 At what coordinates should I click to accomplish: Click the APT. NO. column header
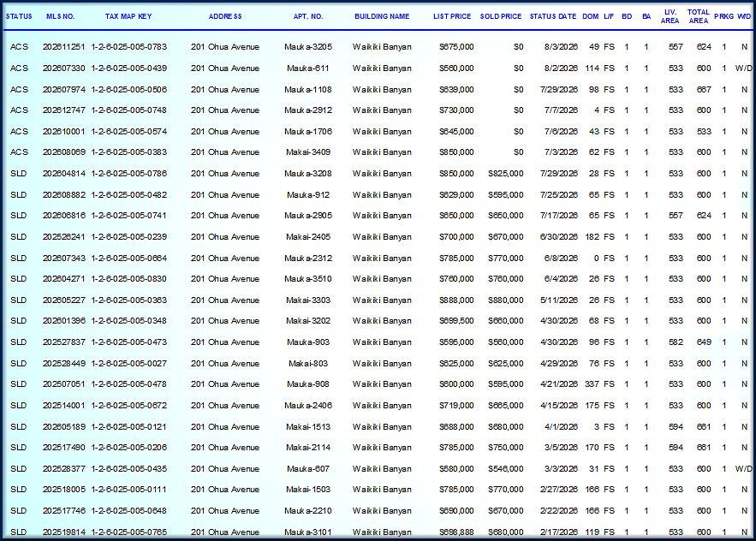pyautogui.click(x=308, y=16)
